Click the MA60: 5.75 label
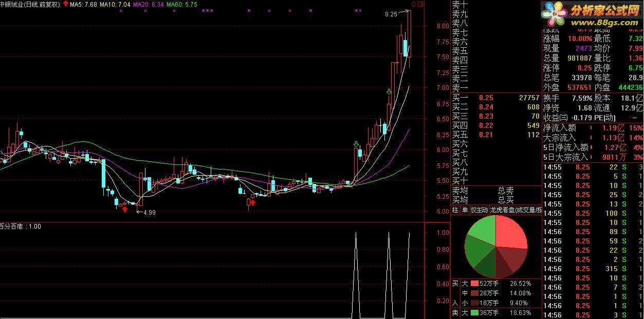 point(181,4)
